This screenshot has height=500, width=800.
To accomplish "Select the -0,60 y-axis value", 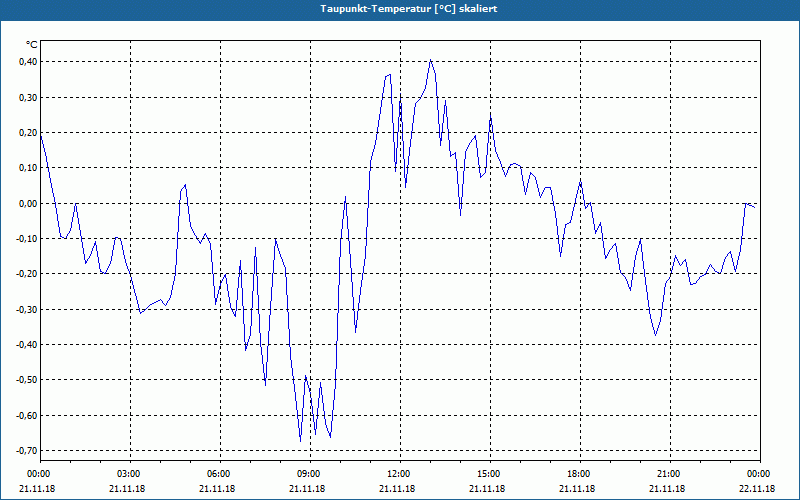I will point(27,415).
